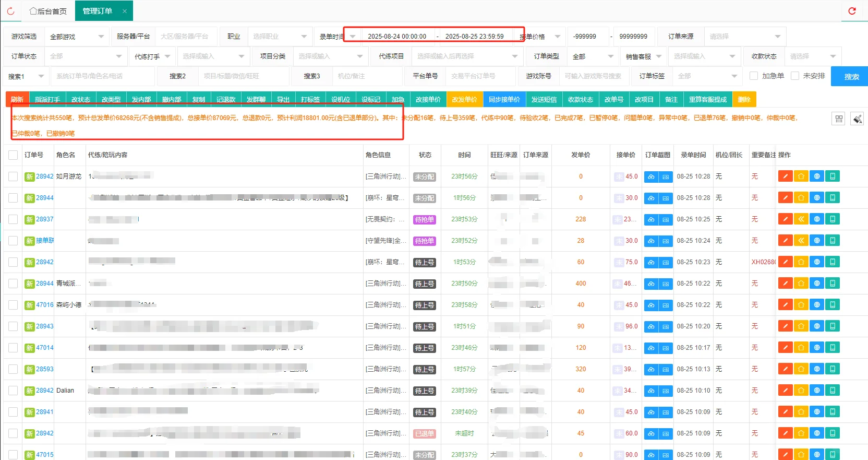Click 发送短信 in the action toolbar
868x460 pixels.
pos(544,99)
